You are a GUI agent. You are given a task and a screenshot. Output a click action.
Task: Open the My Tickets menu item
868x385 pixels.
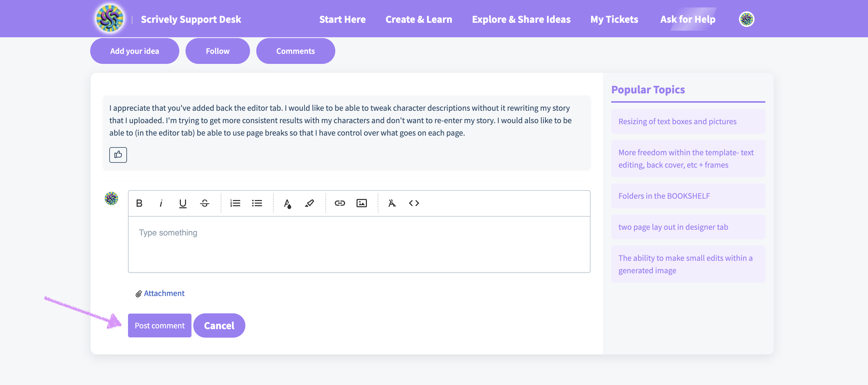[x=614, y=19]
